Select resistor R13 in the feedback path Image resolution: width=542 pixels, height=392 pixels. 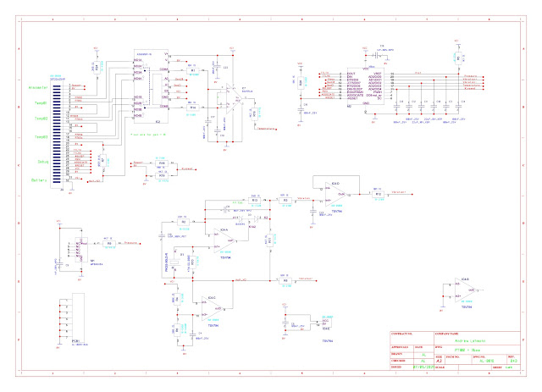(x=254, y=200)
